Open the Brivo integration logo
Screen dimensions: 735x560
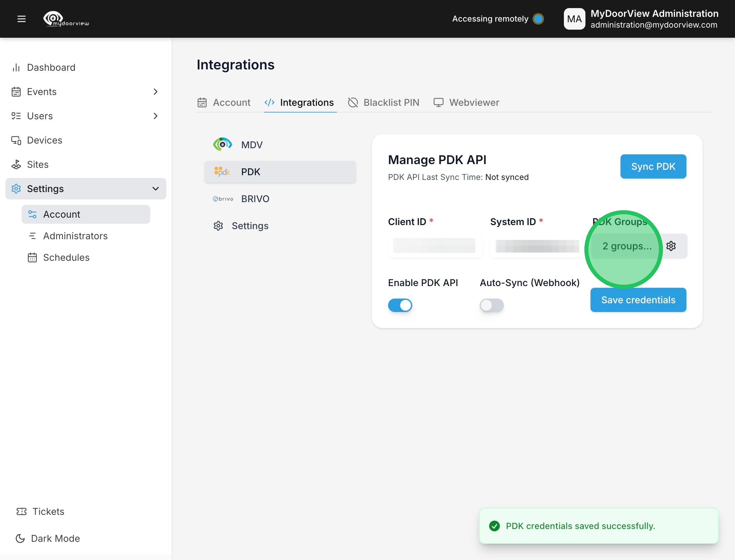coord(223,199)
